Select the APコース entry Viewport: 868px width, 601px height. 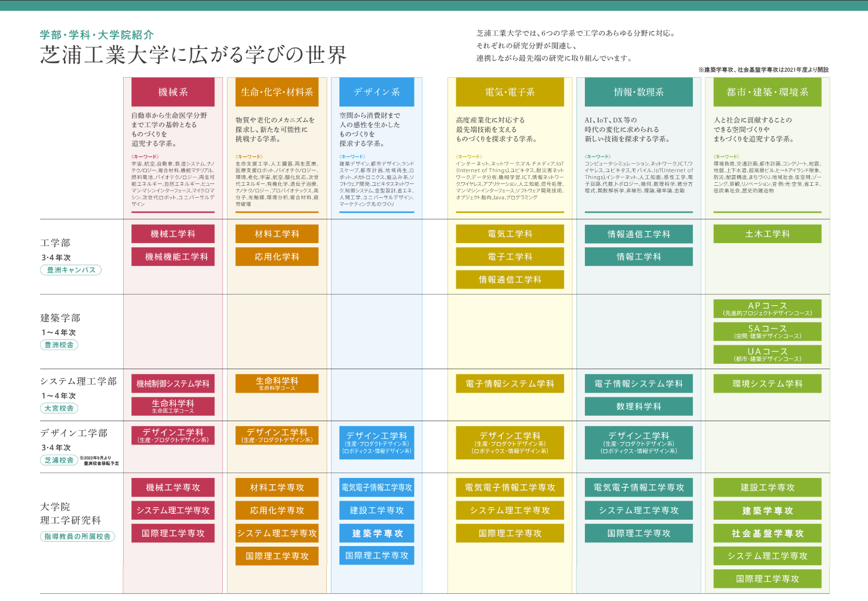click(767, 309)
